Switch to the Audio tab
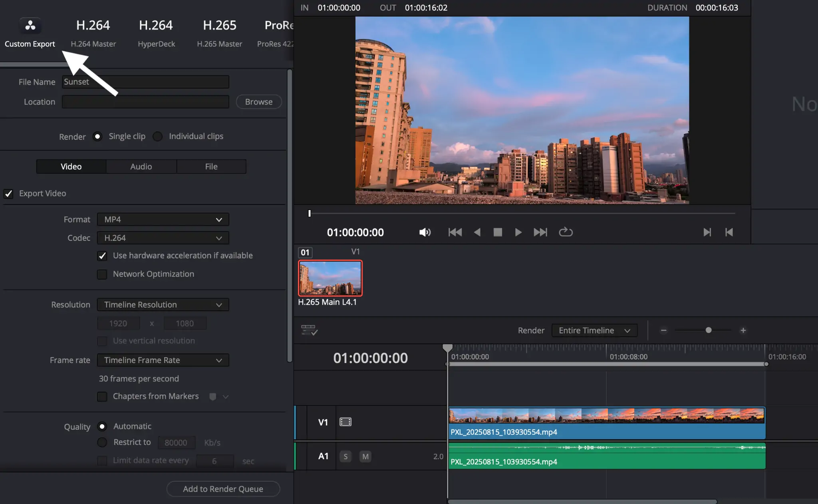 pyautogui.click(x=141, y=167)
